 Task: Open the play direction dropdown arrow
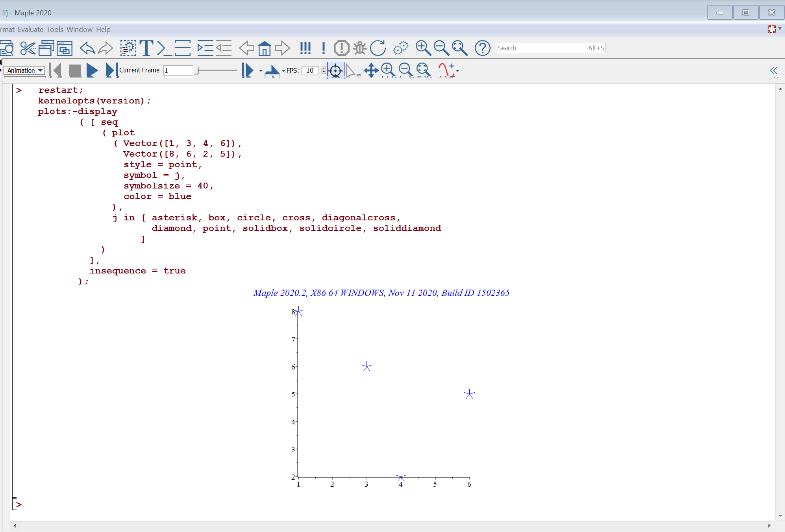[x=261, y=71]
